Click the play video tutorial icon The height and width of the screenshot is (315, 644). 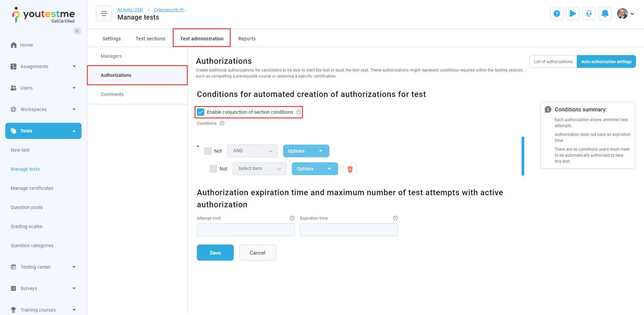(573, 14)
